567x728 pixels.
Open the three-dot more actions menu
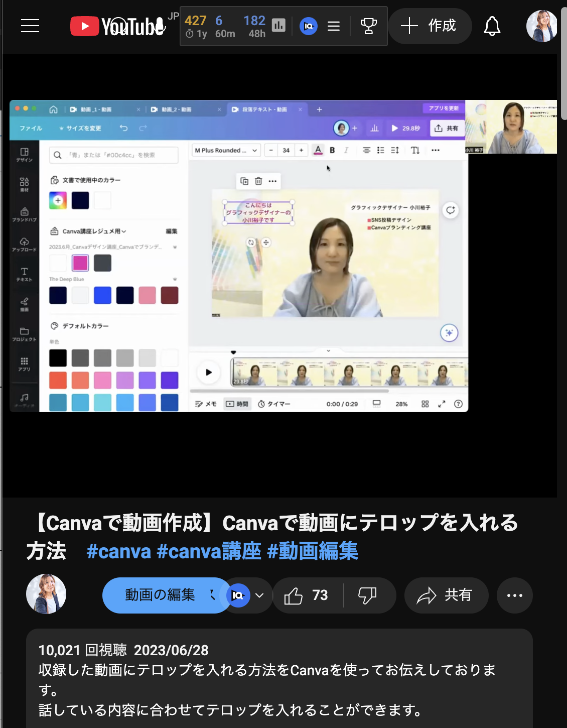coord(515,595)
